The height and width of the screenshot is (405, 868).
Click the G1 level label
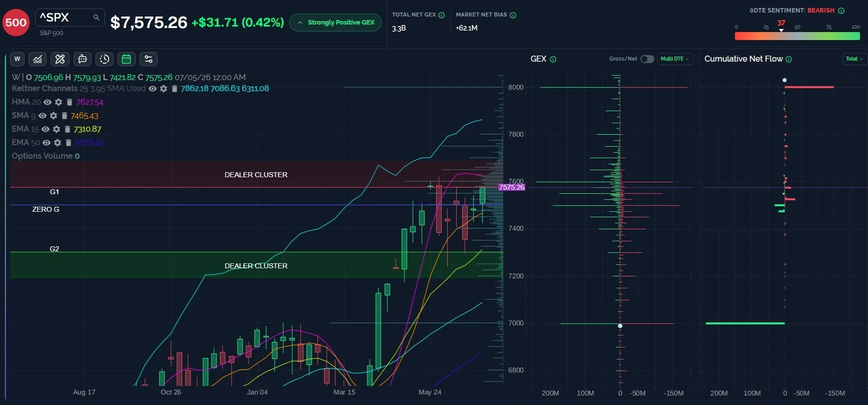[x=55, y=192]
